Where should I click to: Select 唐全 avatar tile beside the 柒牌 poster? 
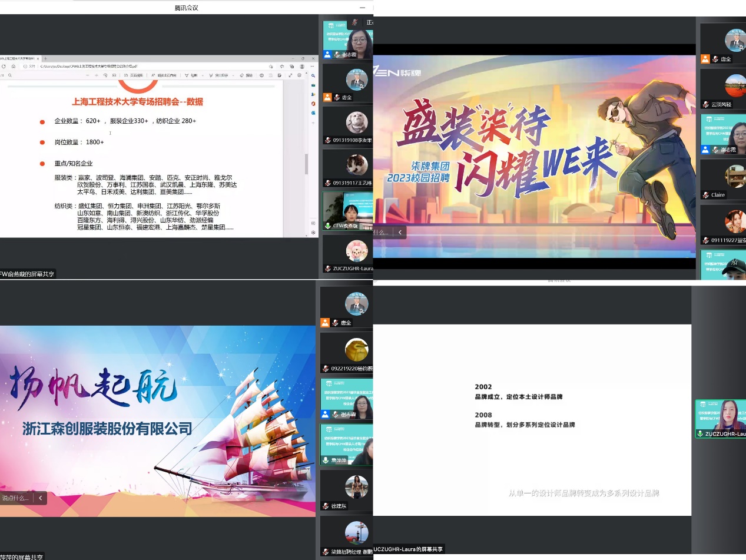pos(723,44)
